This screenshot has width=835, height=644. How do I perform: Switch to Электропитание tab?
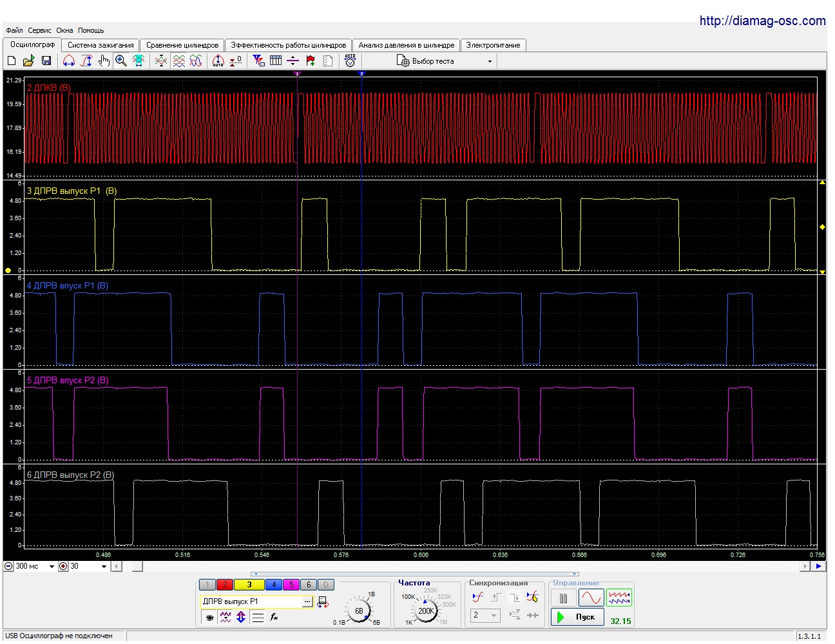tap(494, 45)
